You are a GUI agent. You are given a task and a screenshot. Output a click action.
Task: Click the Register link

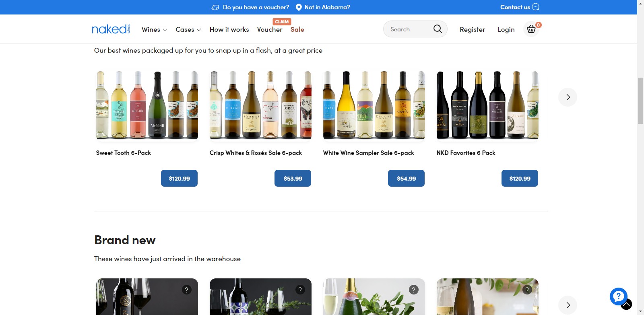pos(472,29)
